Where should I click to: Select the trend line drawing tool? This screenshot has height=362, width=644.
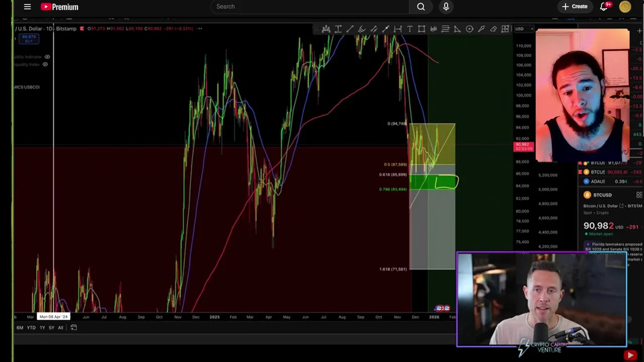pos(350,29)
